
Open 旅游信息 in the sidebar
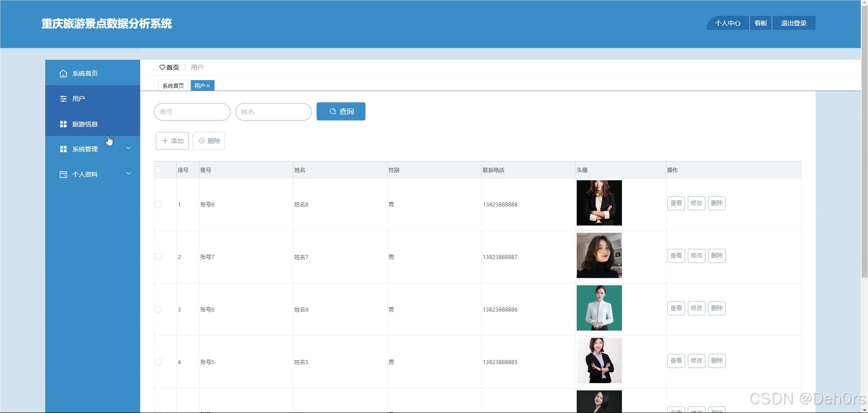pos(93,124)
